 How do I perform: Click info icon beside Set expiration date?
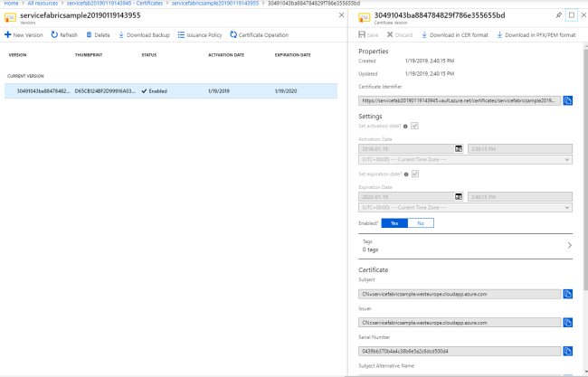(x=406, y=174)
